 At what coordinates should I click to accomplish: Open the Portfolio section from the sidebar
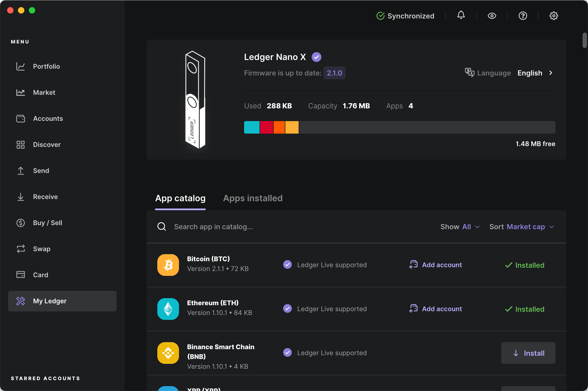point(46,66)
